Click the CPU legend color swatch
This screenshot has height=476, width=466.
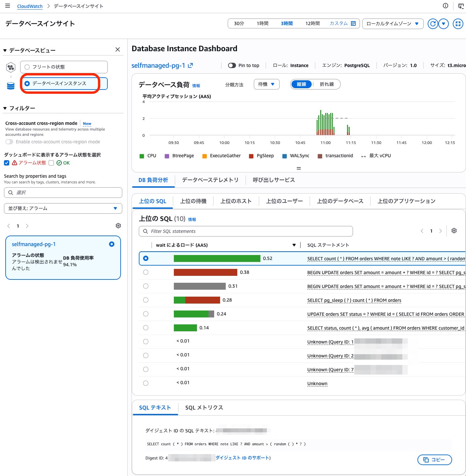click(142, 156)
